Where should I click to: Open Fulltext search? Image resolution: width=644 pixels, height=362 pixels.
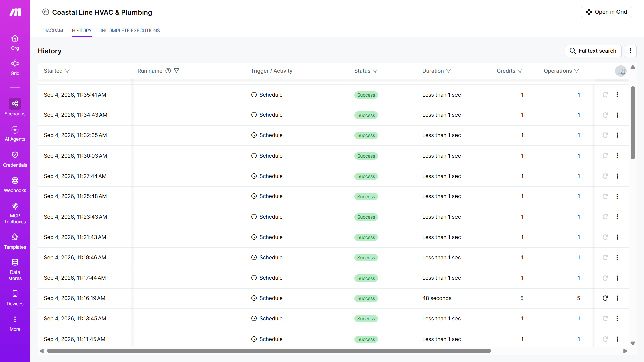coord(593,51)
